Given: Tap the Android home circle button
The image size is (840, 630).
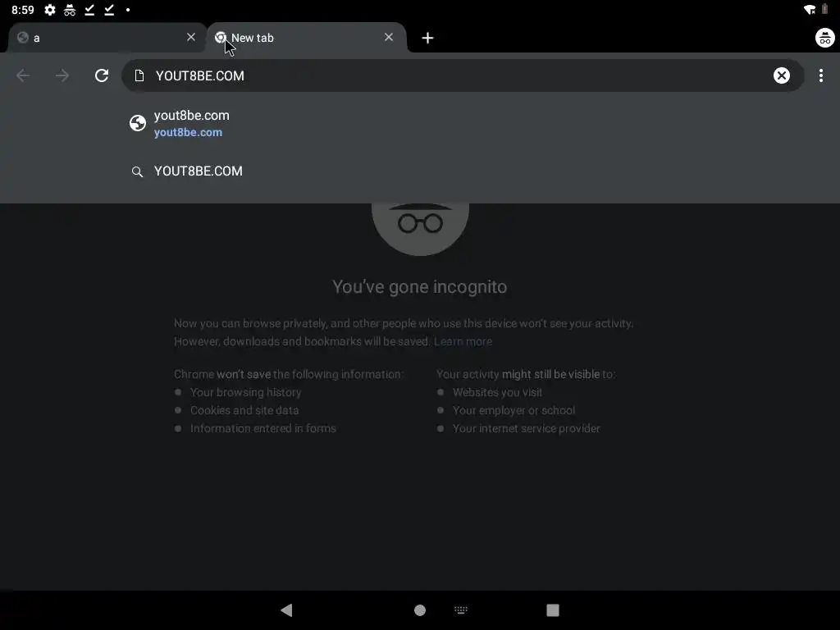Looking at the screenshot, I should tap(420, 610).
